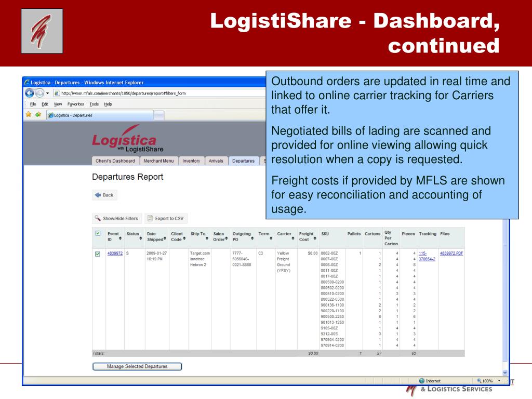Open the Edit menu

[45, 104]
